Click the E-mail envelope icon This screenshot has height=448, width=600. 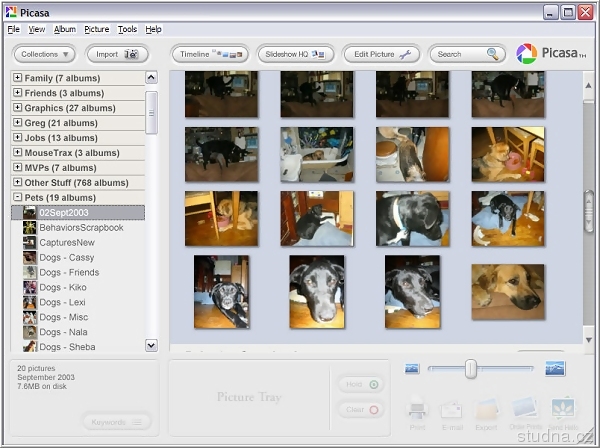pyautogui.click(x=451, y=407)
